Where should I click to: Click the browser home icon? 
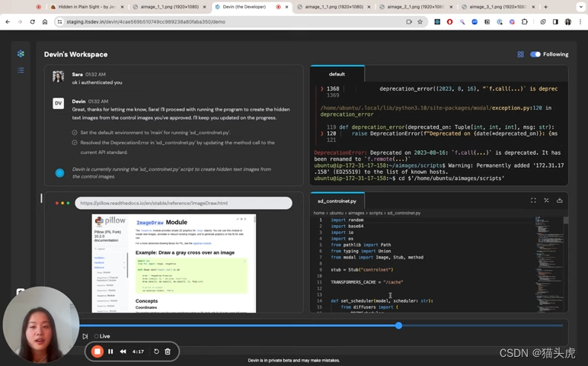pyautogui.click(x=45, y=22)
